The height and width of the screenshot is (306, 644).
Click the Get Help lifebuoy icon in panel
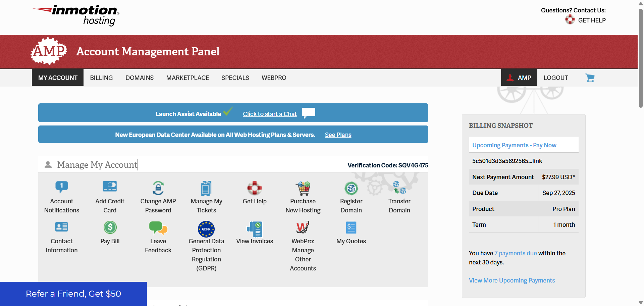point(255,188)
